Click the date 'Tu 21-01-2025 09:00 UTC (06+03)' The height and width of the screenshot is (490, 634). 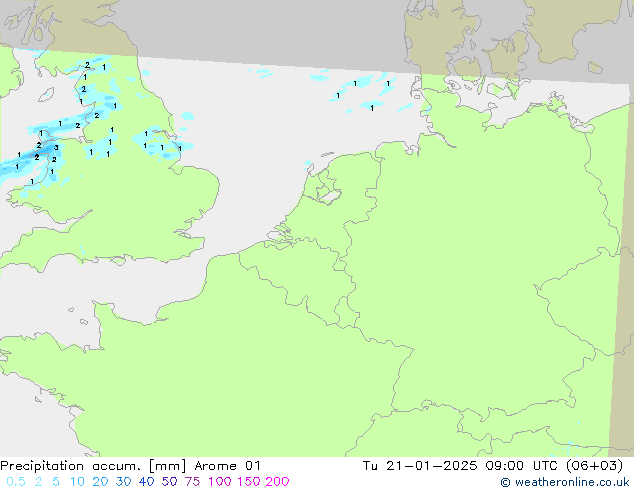[x=492, y=466]
